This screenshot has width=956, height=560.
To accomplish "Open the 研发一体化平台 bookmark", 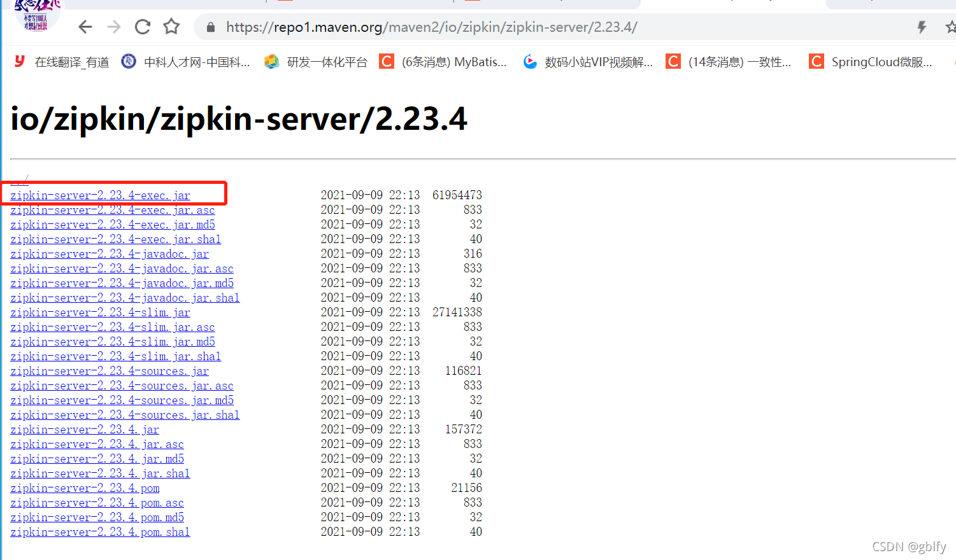I will (317, 62).
